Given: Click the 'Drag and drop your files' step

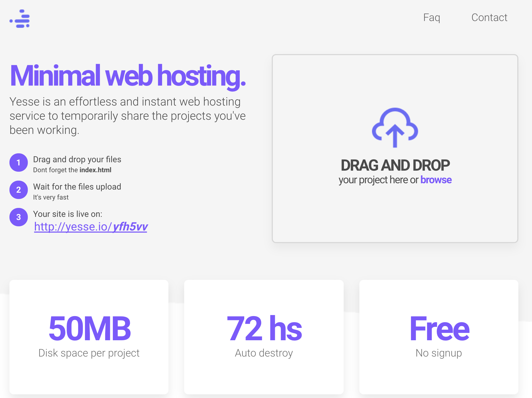Looking at the screenshot, I should point(77,159).
